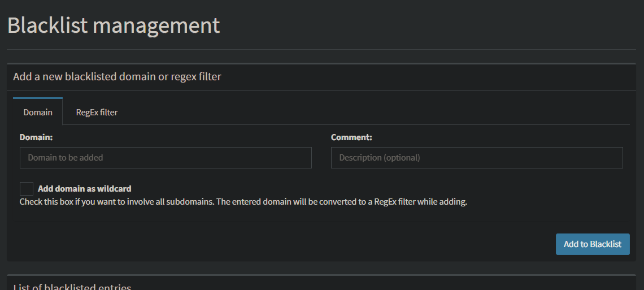
Task: Click the "Add domain as wildcard" label text
Action: 85,189
